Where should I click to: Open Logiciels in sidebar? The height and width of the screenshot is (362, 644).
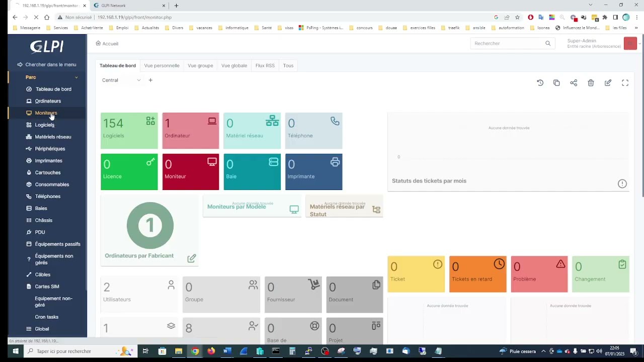[40, 125]
